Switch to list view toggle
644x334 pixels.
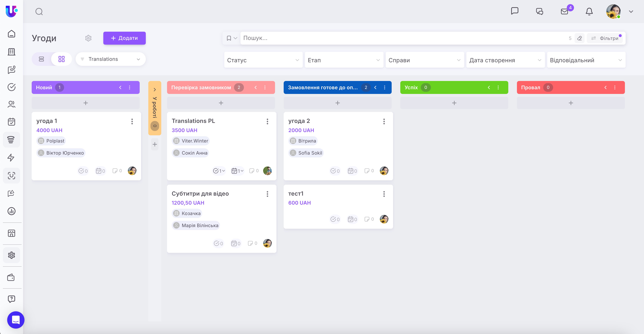(42, 59)
